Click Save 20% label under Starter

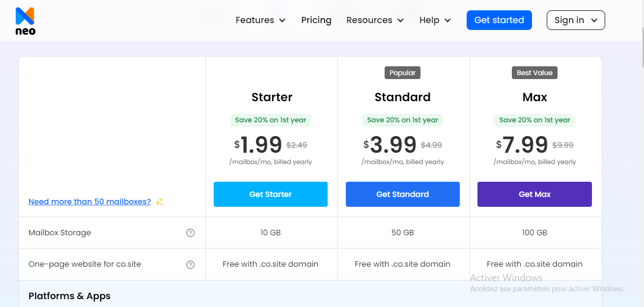(x=271, y=120)
